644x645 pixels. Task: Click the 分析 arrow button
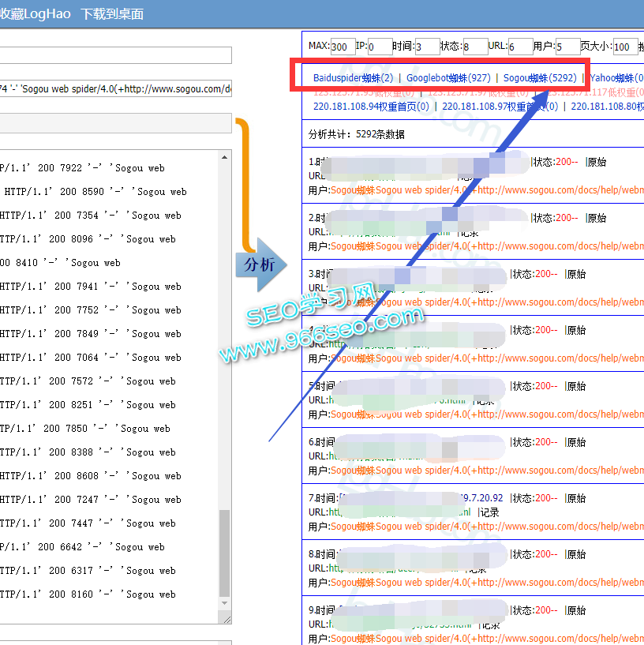click(260, 264)
